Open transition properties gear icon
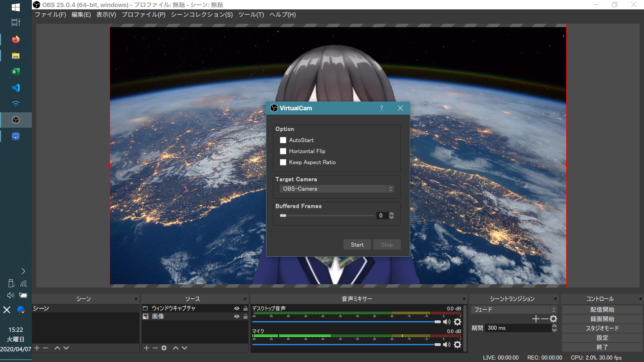 (553, 319)
